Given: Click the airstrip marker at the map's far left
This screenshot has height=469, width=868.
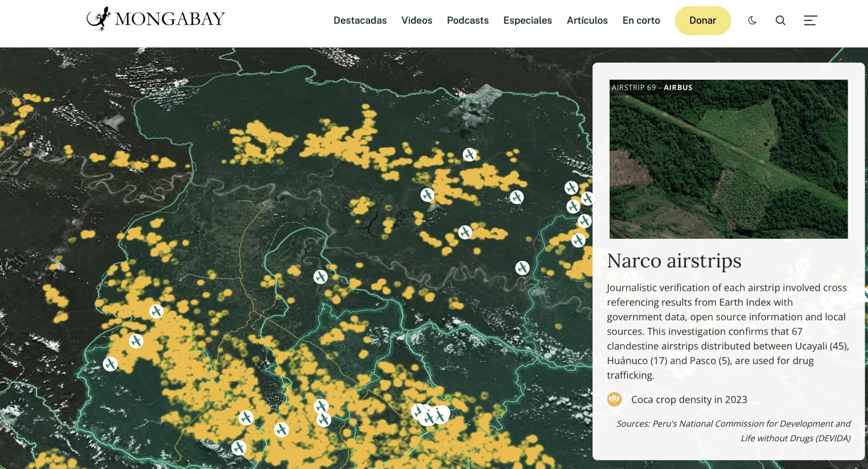Looking at the screenshot, I should click(x=110, y=364).
